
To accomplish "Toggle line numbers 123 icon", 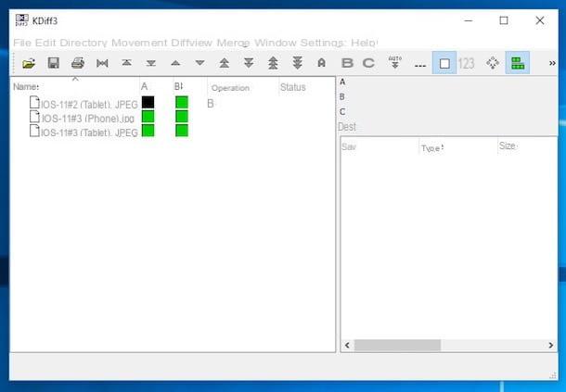I will coord(466,64).
